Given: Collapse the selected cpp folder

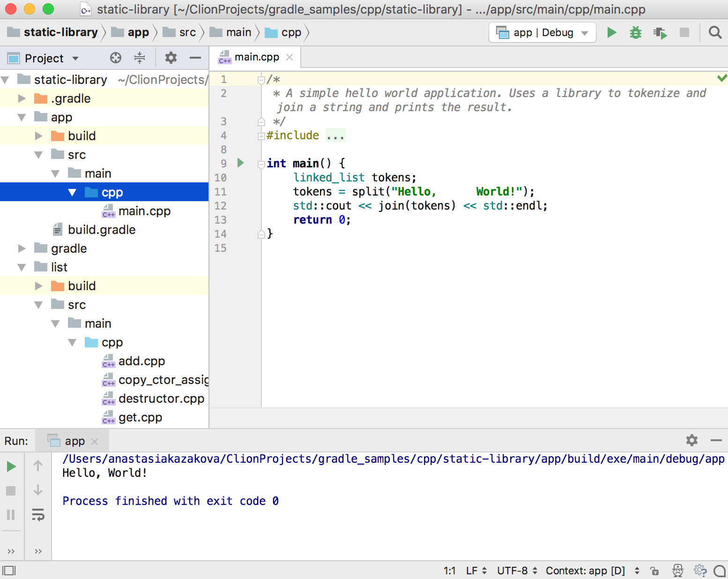Looking at the screenshot, I should coord(72,192).
